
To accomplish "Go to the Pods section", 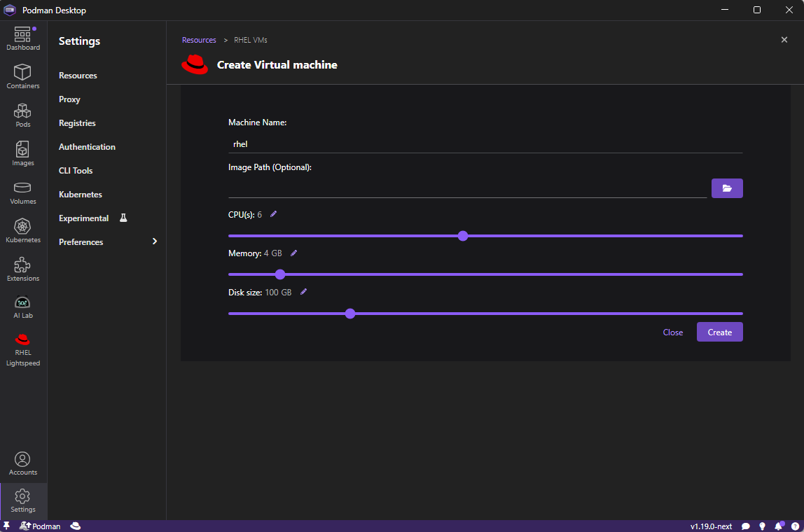I will tap(23, 115).
